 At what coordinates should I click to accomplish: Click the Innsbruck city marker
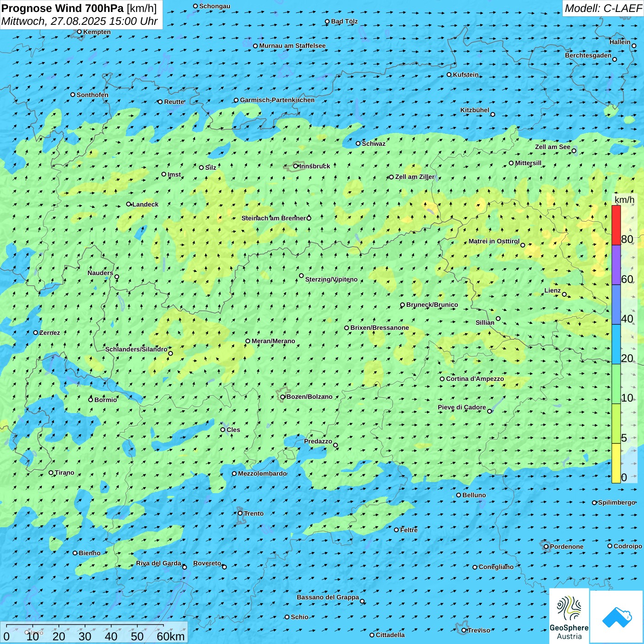tap(296, 166)
